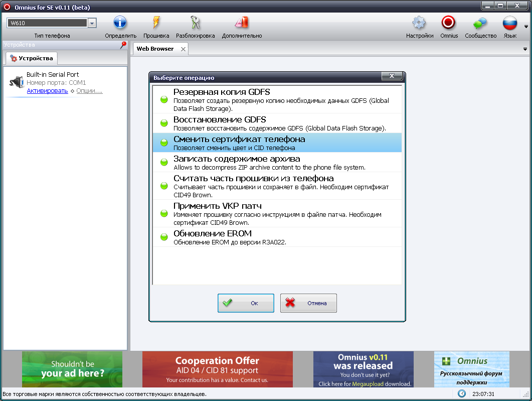
Task: Expand the toolbar overflow arrow near Язык
Action: pyautogui.click(x=526, y=26)
